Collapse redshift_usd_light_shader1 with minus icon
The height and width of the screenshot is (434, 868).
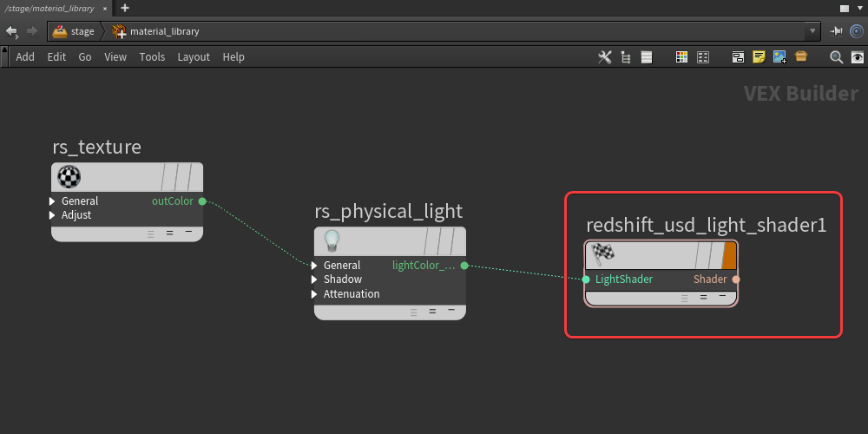click(722, 296)
